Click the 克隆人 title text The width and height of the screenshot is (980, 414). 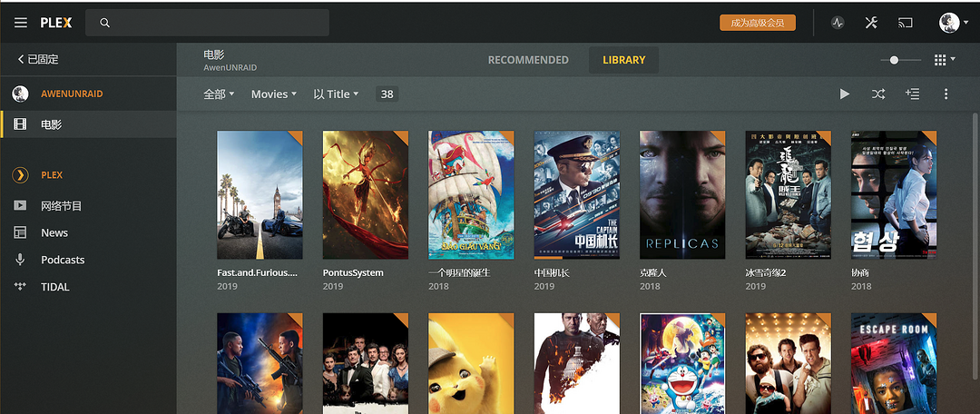coord(653,273)
